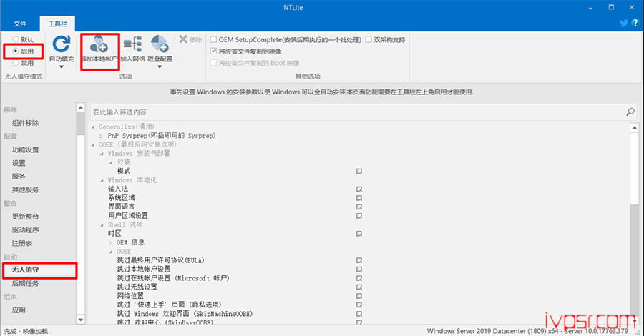Viewport: 644px width, 336px height.
Task: Open 注册表 in the sidebar
Action: pyautogui.click(x=22, y=243)
